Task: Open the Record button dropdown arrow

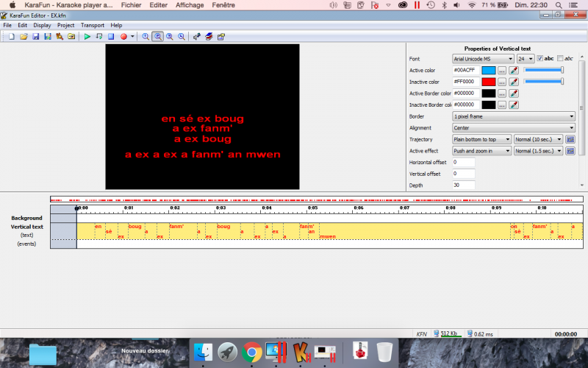Action: [132, 36]
